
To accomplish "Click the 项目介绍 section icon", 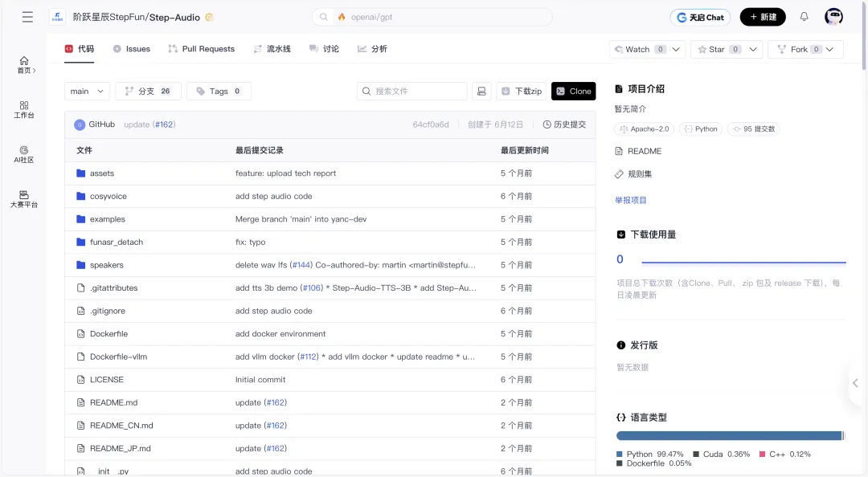I will point(619,88).
